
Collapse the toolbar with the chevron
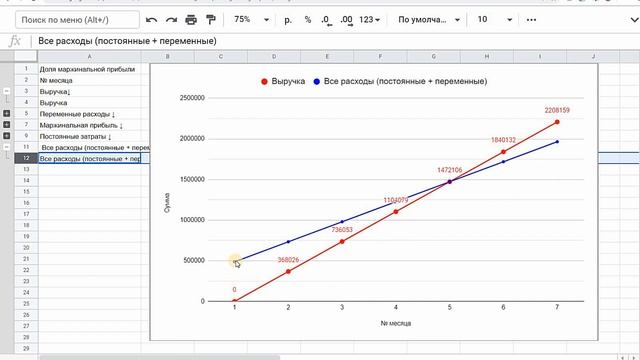tap(634, 20)
